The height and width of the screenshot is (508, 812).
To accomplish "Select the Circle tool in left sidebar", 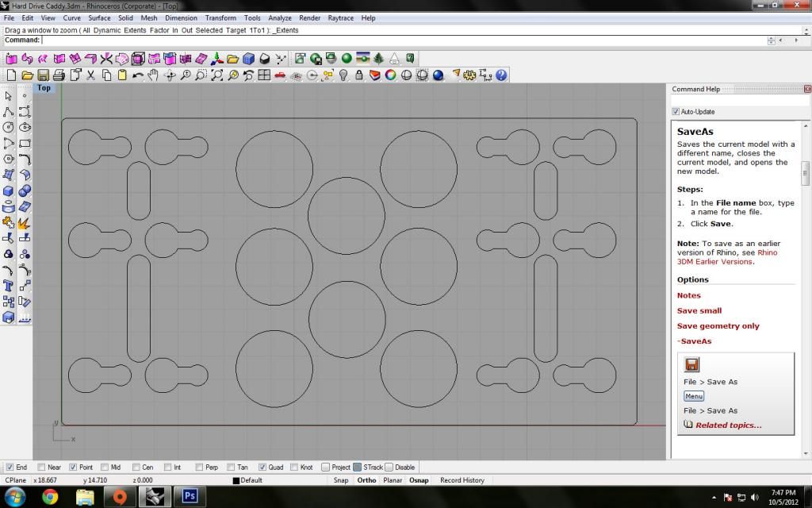I will click(8, 127).
